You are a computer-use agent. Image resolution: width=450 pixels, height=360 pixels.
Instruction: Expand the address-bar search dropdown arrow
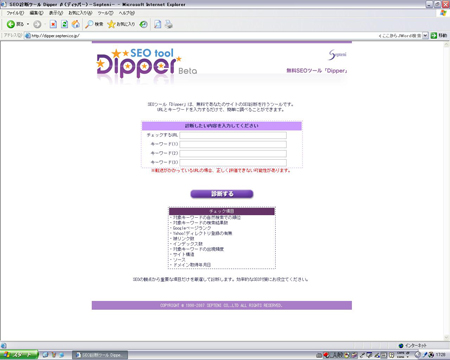(x=425, y=36)
